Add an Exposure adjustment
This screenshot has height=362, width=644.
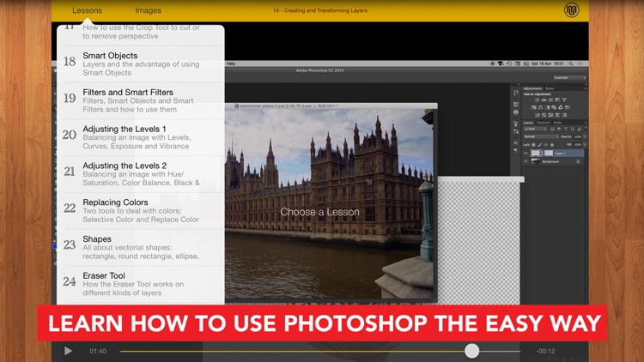point(557,100)
